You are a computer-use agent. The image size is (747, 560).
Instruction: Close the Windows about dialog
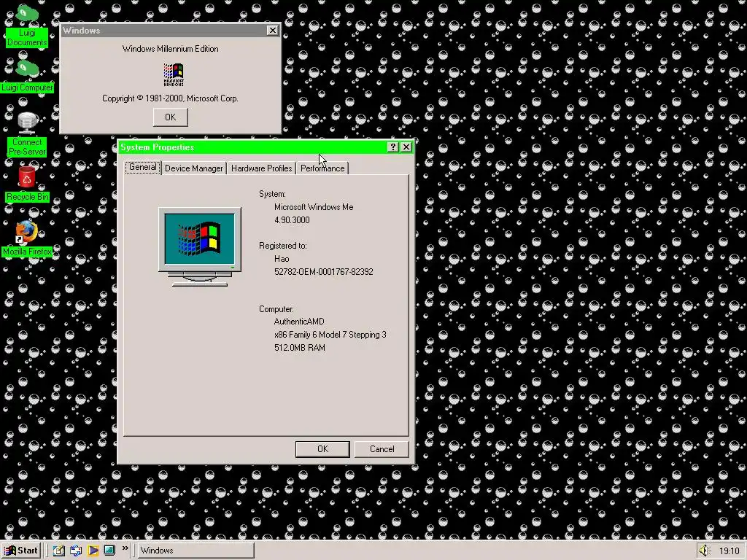273,31
